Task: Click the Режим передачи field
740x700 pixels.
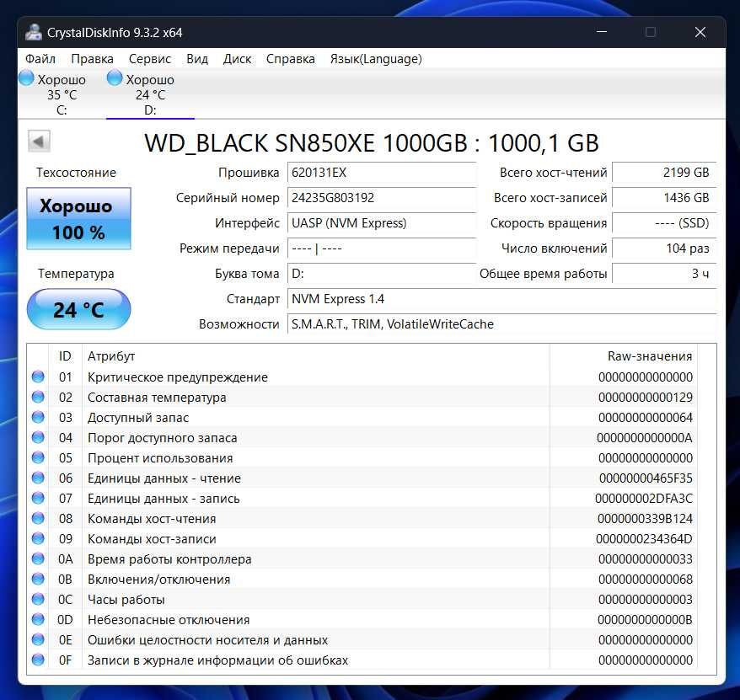Action: pyautogui.click(x=381, y=248)
